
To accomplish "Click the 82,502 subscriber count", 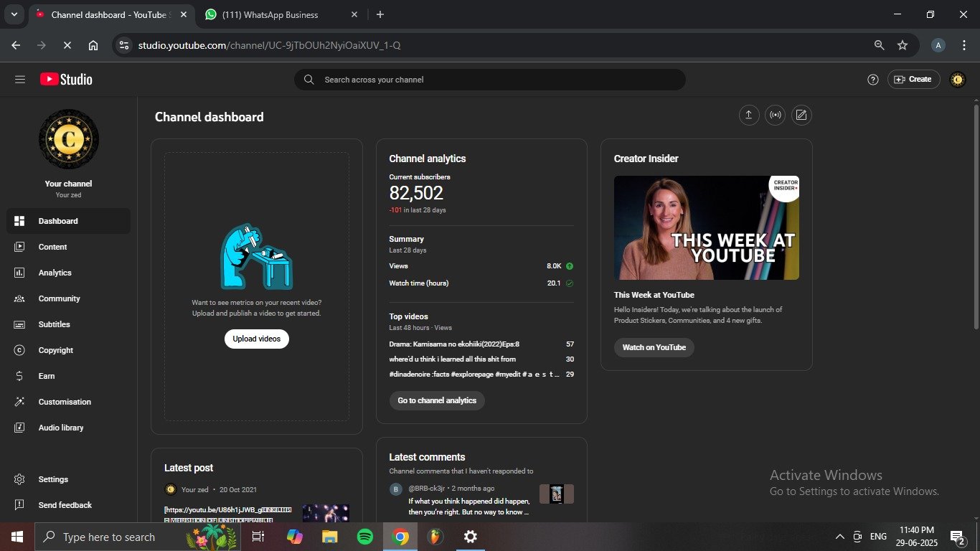I will (x=416, y=193).
